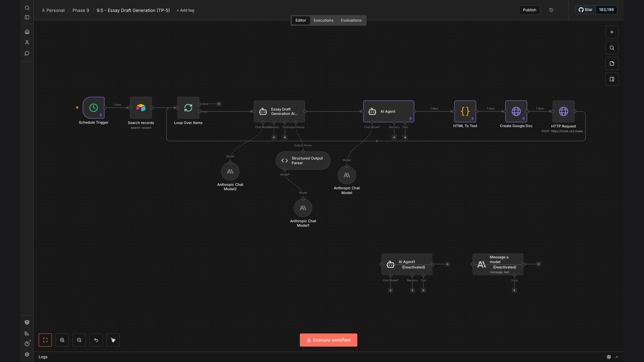
Task: Select Anthropic Chat Model2 node
Action: click(230, 172)
